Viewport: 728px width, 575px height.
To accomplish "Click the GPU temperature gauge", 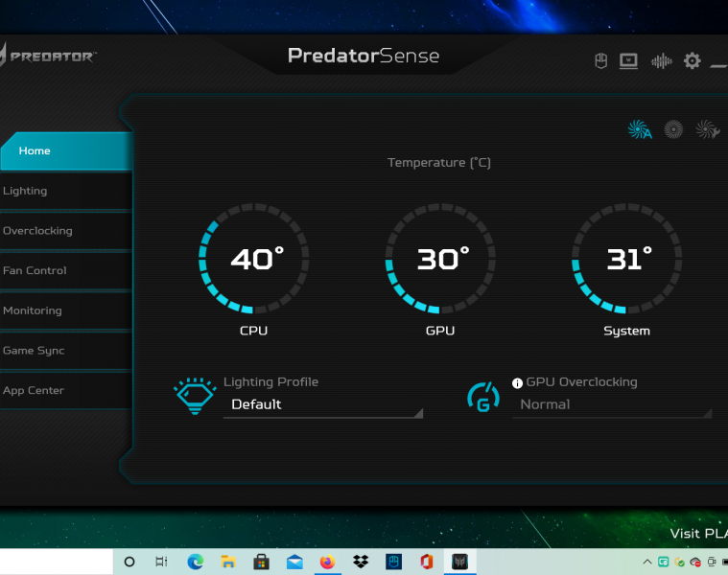I will pyautogui.click(x=440, y=259).
